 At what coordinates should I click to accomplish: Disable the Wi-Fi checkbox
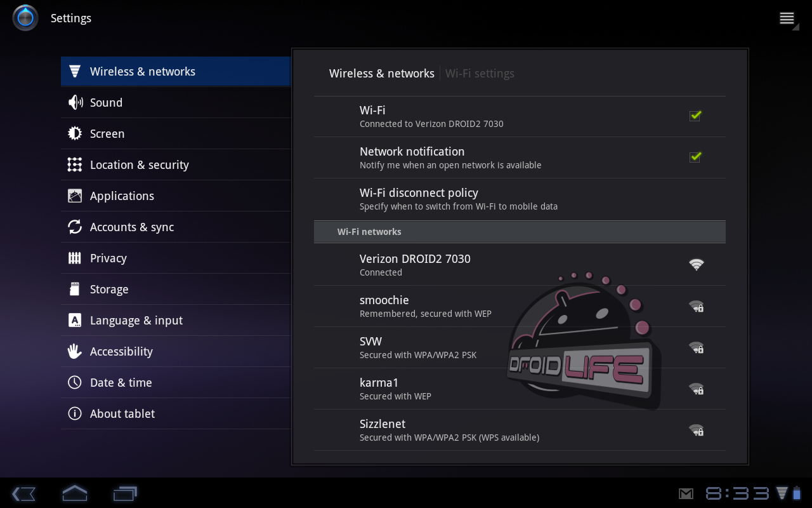pyautogui.click(x=695, y=116)
